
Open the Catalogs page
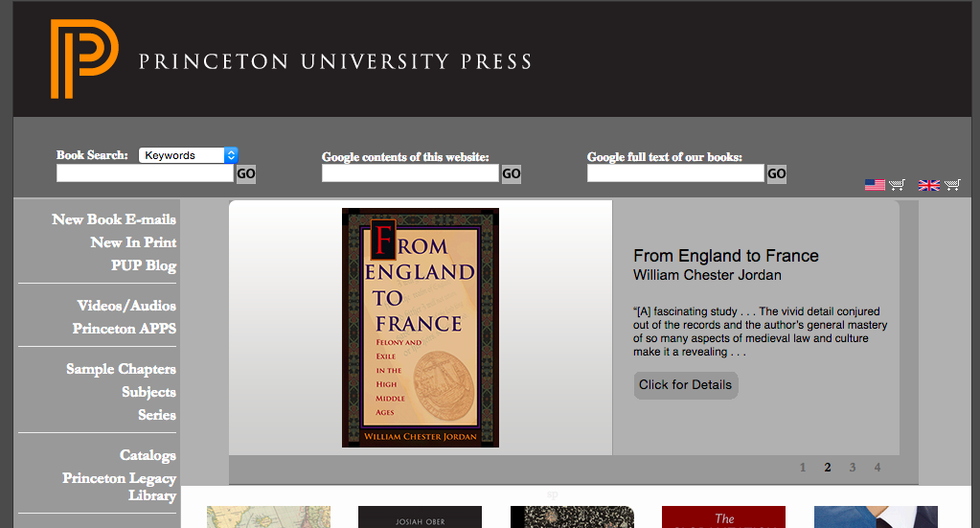click(x=148, y=455)
